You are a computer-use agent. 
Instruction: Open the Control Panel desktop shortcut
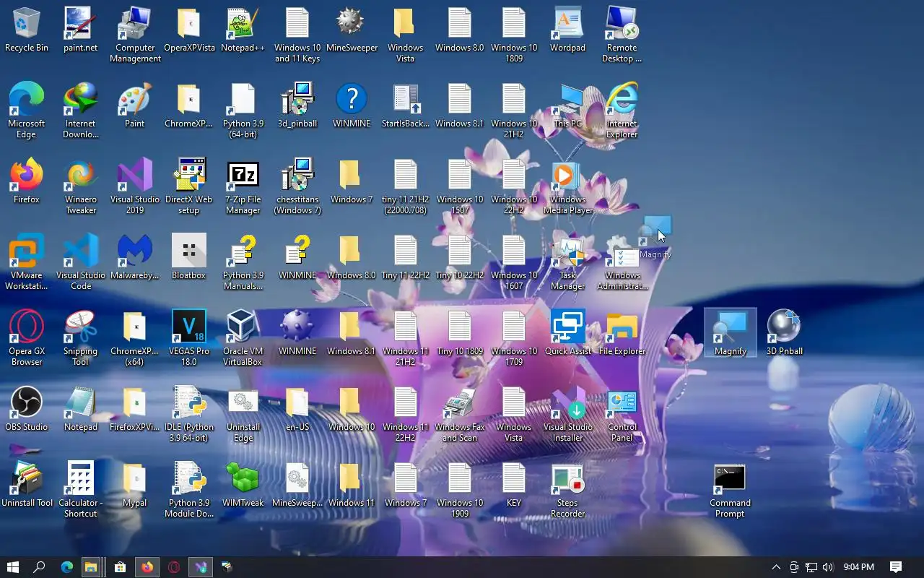[622, 414]
